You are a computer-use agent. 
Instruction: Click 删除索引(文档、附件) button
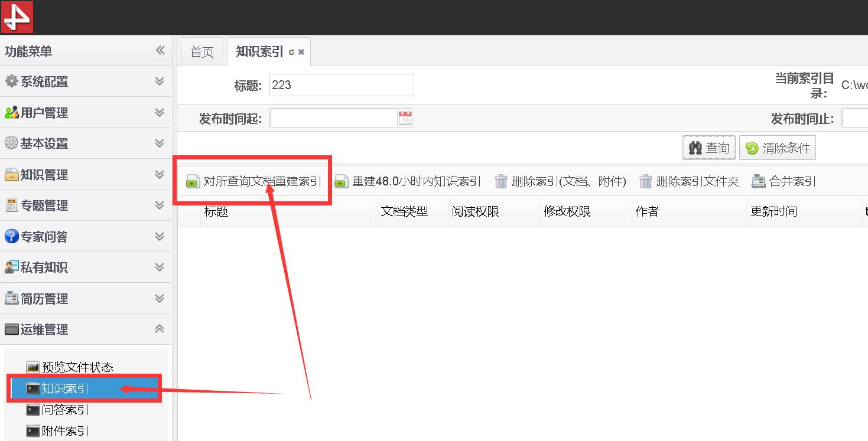560,181
